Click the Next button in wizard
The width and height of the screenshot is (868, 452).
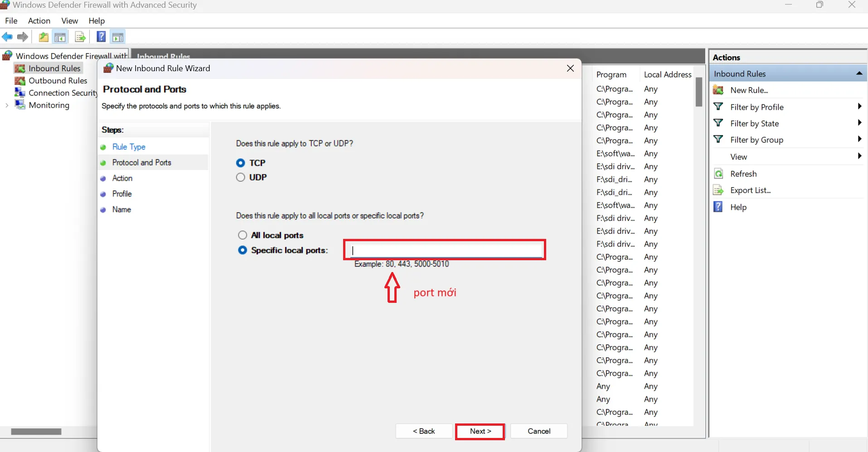click(480, 431)
